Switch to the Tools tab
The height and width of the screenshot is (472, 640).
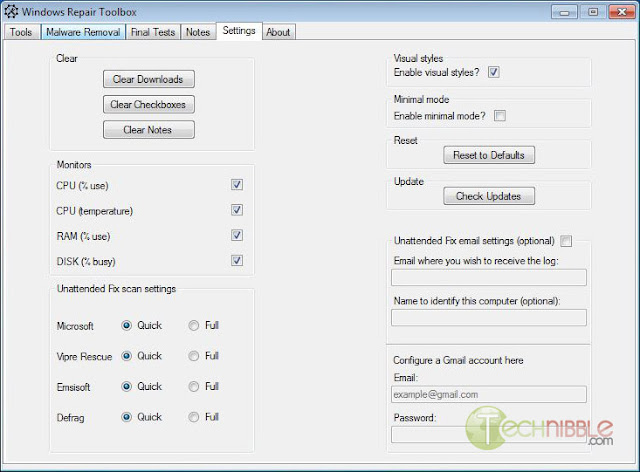[x=21, y=32]
